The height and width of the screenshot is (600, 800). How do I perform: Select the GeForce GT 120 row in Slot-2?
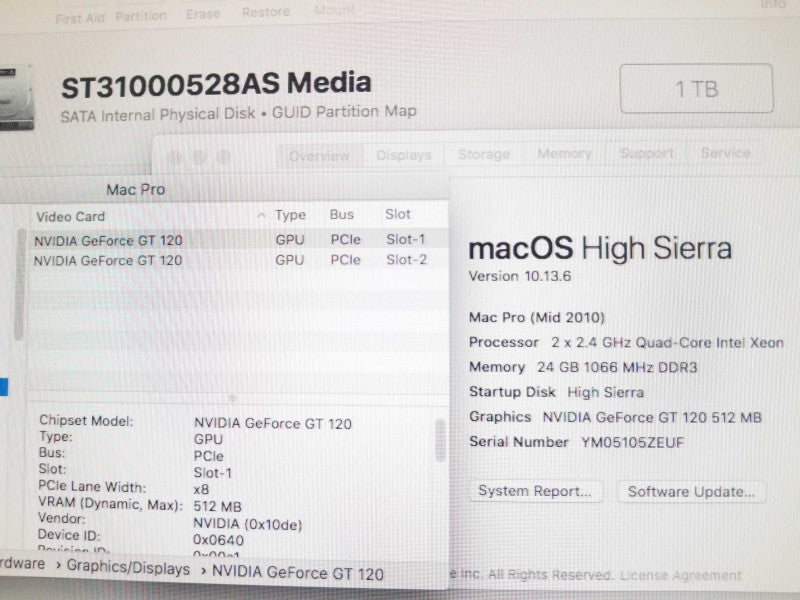point(239,260)
